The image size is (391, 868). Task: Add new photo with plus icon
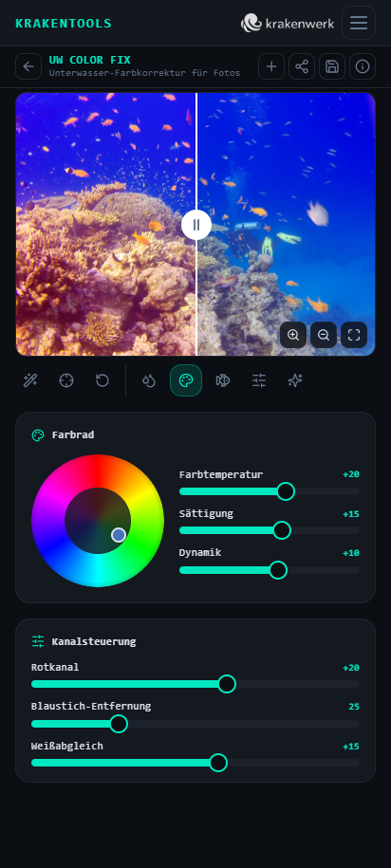271,66
